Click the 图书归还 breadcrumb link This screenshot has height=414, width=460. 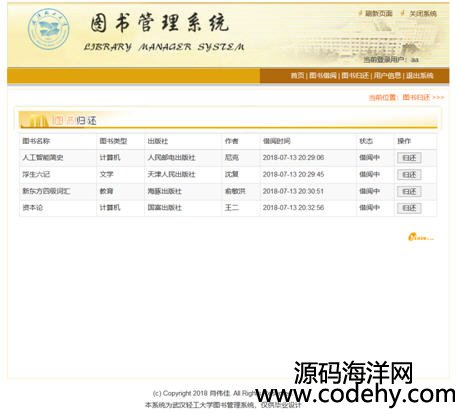coord(416,97)
